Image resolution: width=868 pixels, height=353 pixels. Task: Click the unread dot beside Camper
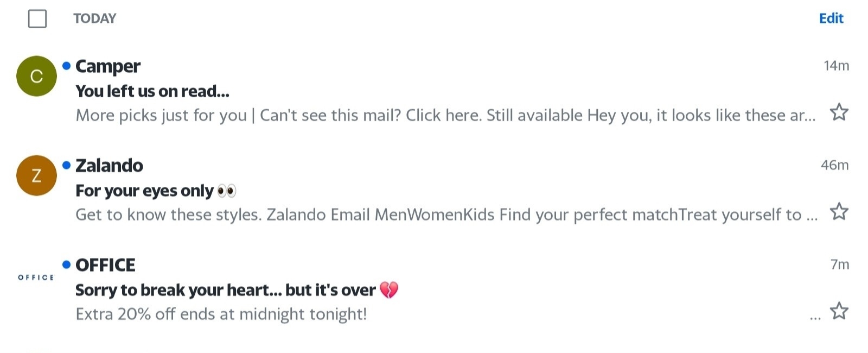coord(67,66)
